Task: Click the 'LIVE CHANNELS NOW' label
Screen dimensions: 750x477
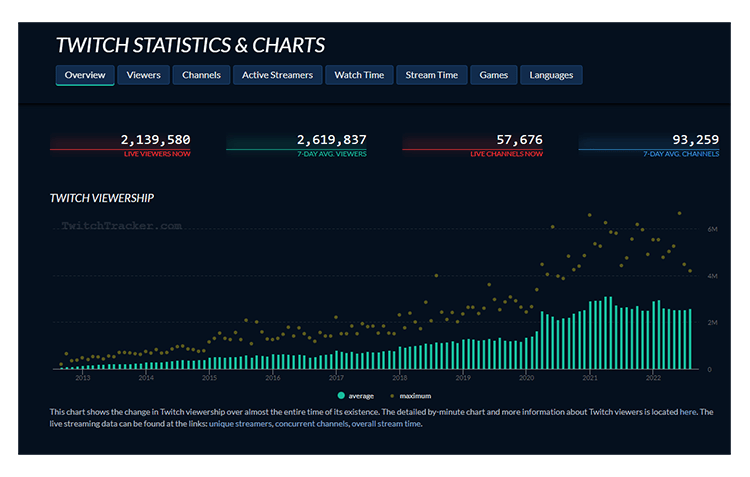Action: (x=507, y=154)
